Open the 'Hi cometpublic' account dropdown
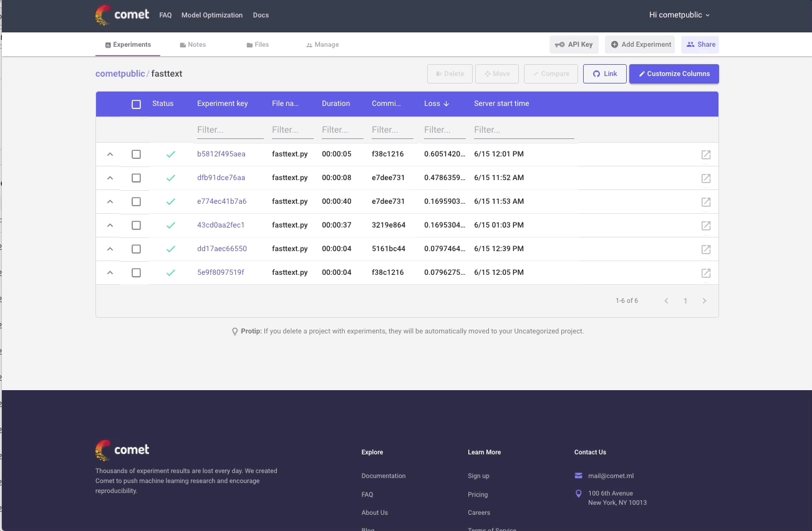The image size is (812, 531). pyautogui.click(x=679, y=15)
